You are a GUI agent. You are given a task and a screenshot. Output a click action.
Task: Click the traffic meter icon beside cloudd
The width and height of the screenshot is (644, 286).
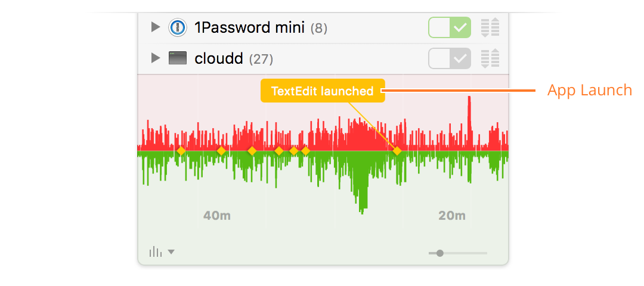(x=490, y=58)
